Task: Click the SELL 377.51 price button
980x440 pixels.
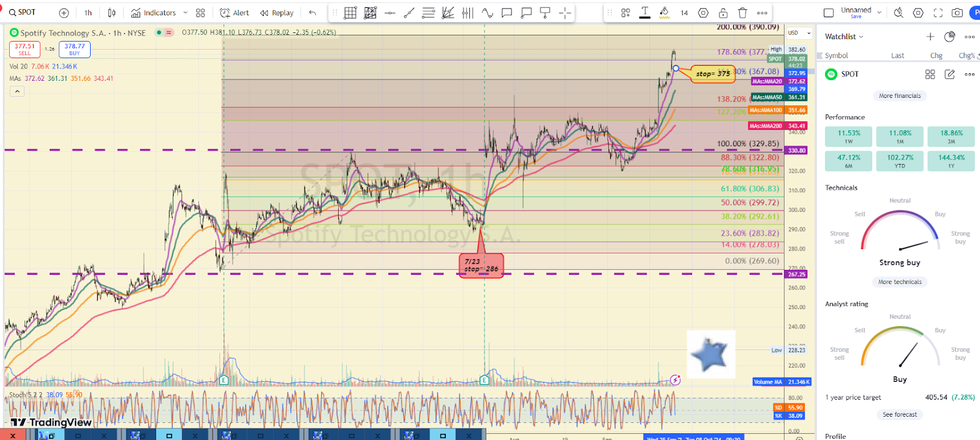Action: [x=24, y=49]
